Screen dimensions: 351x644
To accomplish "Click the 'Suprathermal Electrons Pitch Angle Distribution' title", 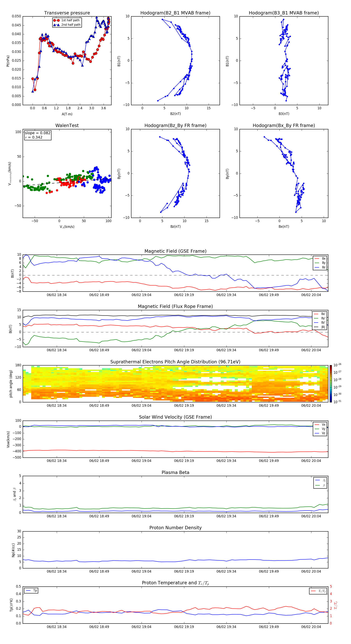I will pyautogui.click(x=175, y=362).
